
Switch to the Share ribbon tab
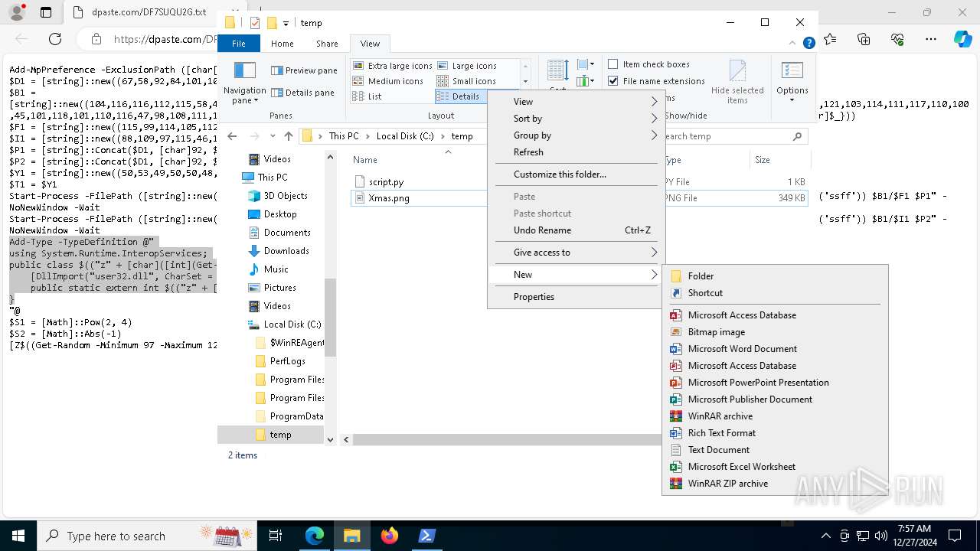[x=327, y=44]
